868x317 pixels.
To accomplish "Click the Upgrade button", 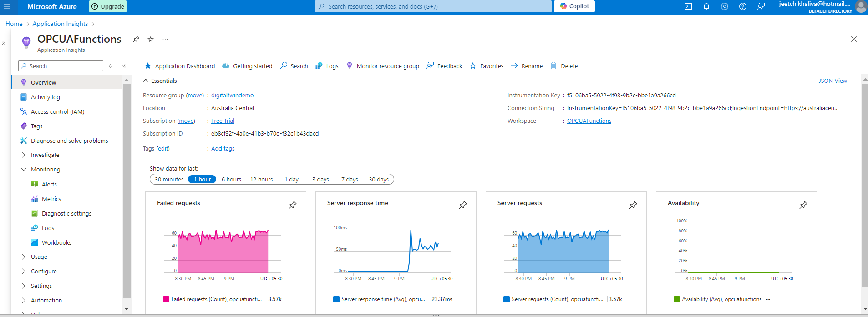I will [108, 6].
